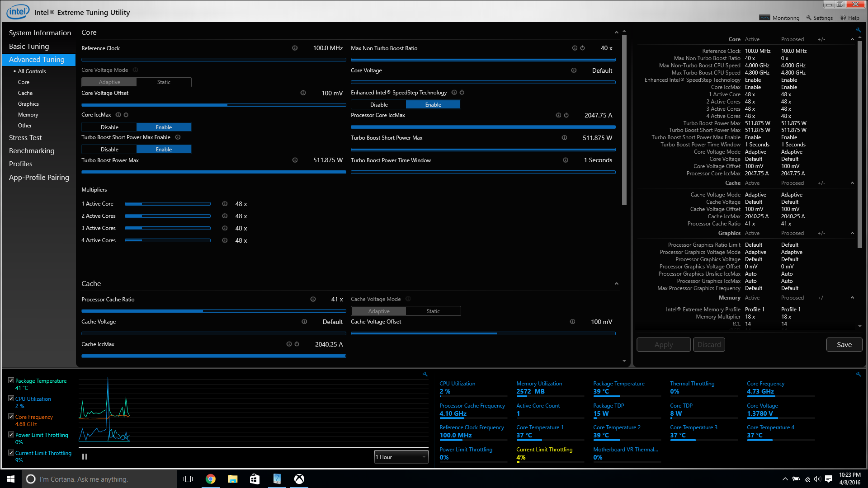Screen dimensions: 868x488
Task: Select Graphics under Advanced Tuning
Action: tap(28, 104)
